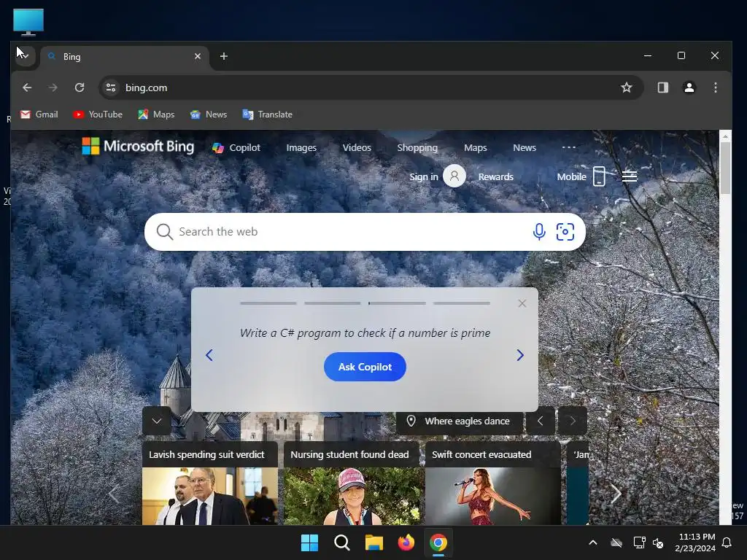Expand more Bing navigation items ellipsis
The image size is (747, 560).
coord(569,147)
